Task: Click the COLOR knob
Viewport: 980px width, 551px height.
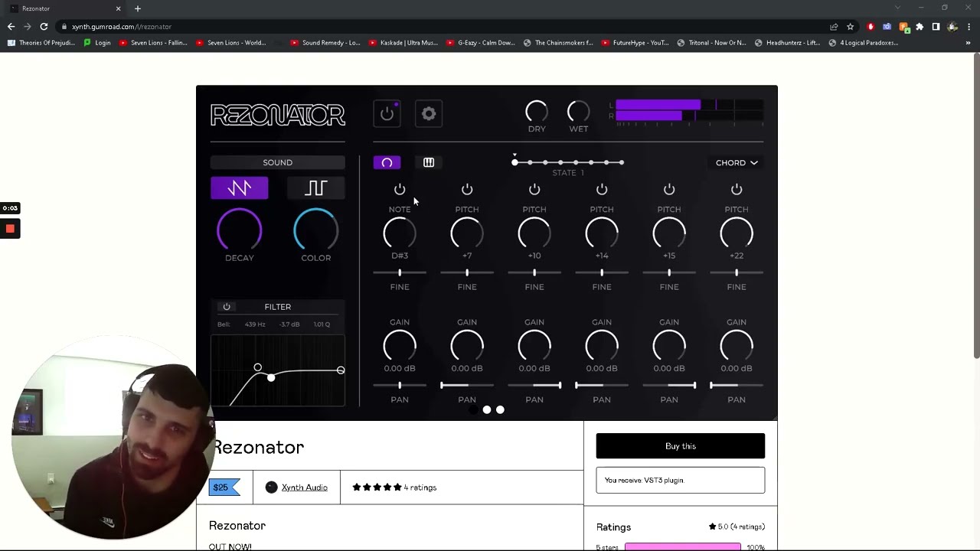Action: [316, 230]
